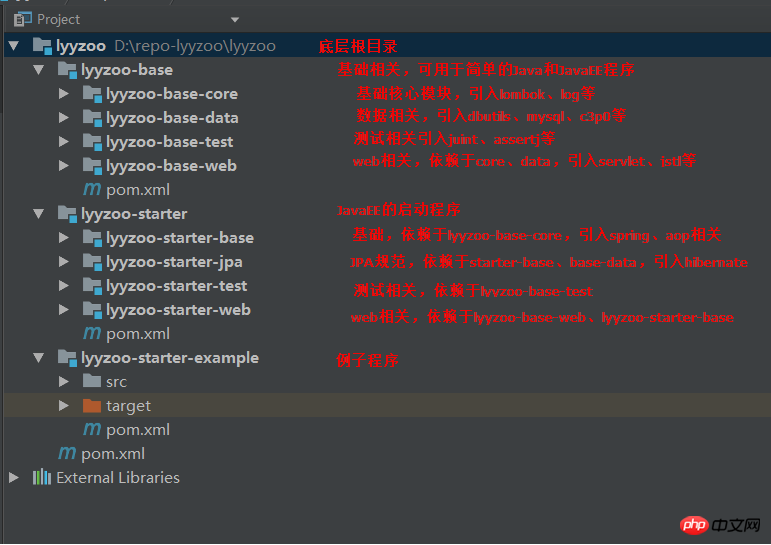Select the src folder name
Screen dimensions: 771x545
pyautogui.click(x=116, y=382)
